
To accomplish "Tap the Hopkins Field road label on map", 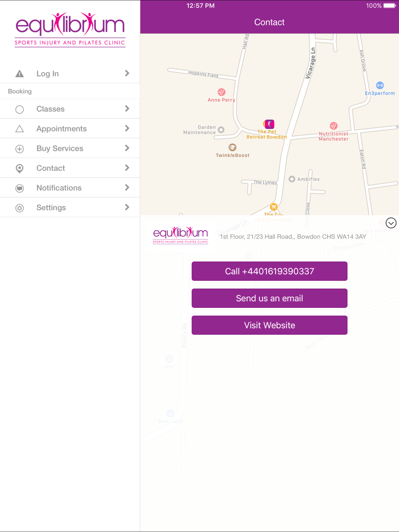I will [x=203, y=74].
